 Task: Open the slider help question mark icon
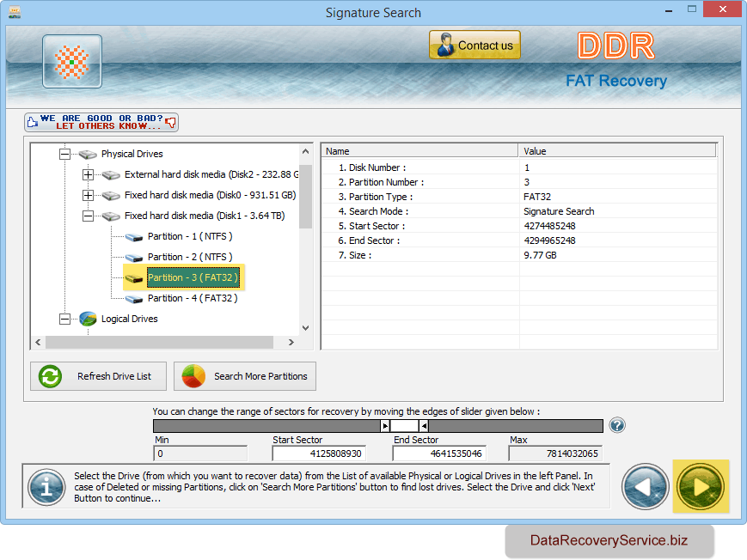617,425
